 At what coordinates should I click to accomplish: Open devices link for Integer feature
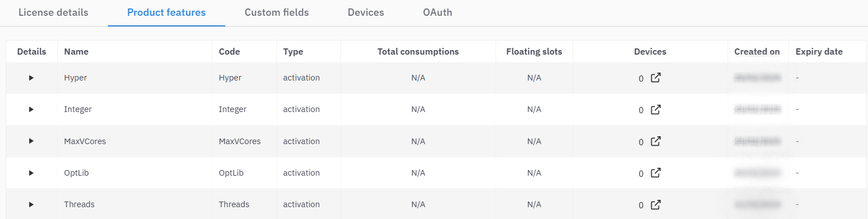pyautogui.click(x=655, y=109)
